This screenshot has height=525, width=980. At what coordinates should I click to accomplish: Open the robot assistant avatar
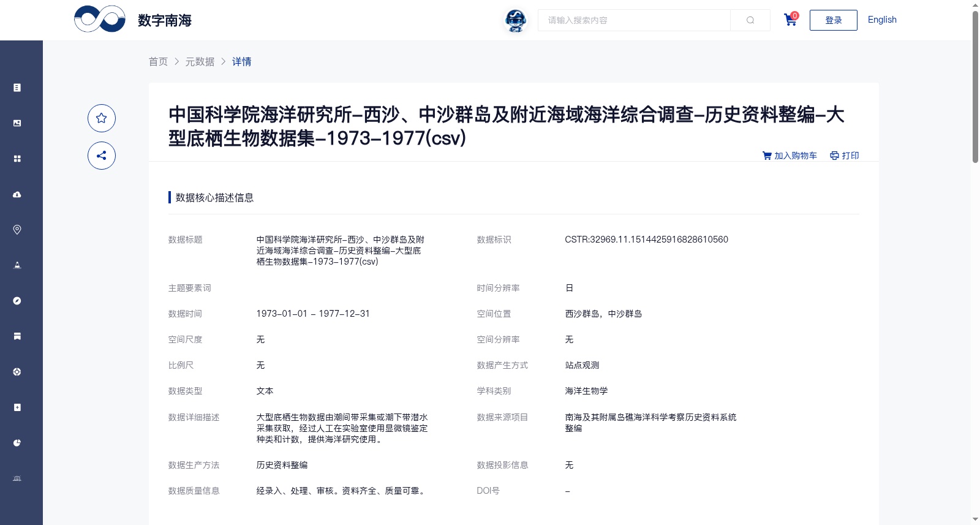[516, 20]
